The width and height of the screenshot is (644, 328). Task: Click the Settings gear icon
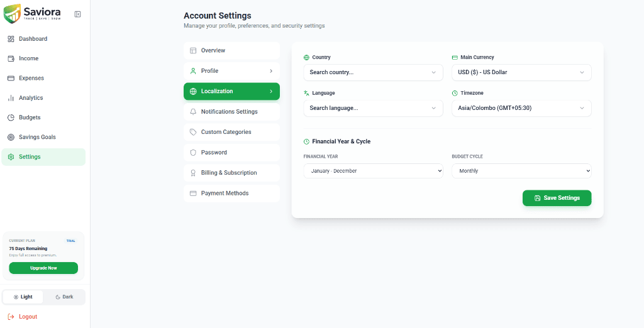(11, 157)
